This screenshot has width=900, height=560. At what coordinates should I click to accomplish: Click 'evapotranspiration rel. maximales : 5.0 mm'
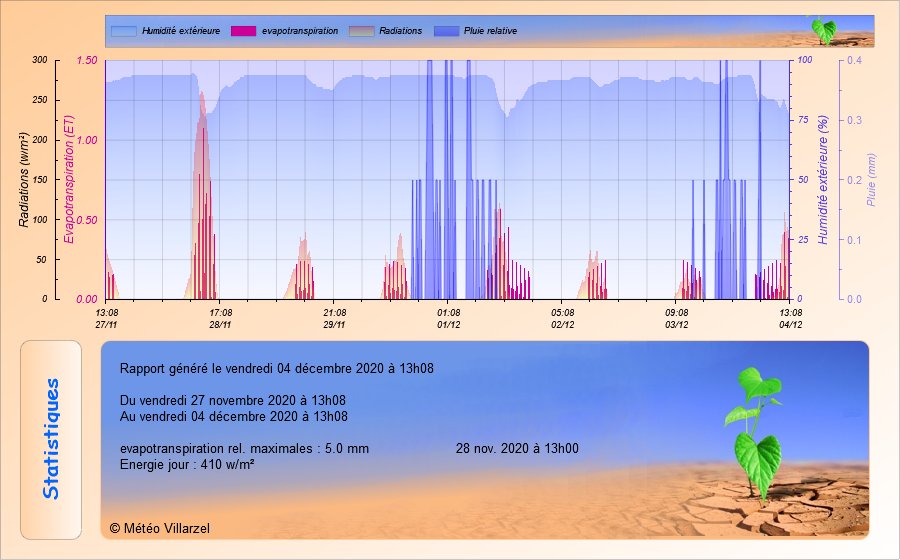pyautogui.click(x=245, y=449)
